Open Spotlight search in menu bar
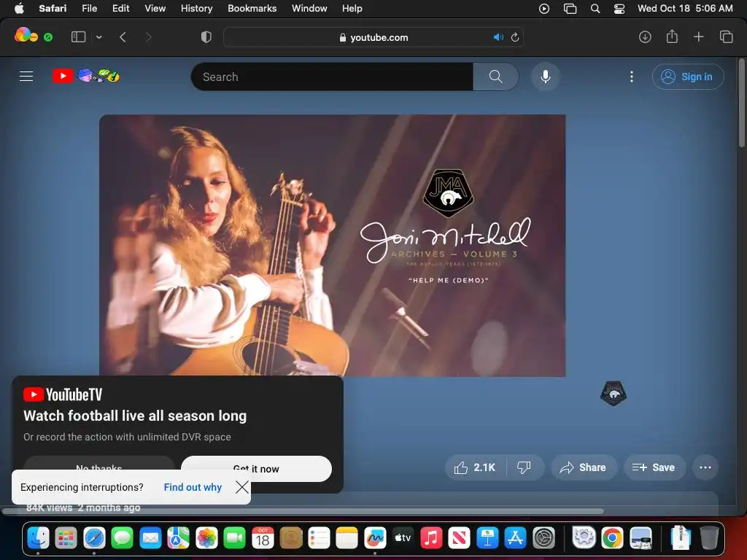This screenshot has width=747, height=560. 595,9
